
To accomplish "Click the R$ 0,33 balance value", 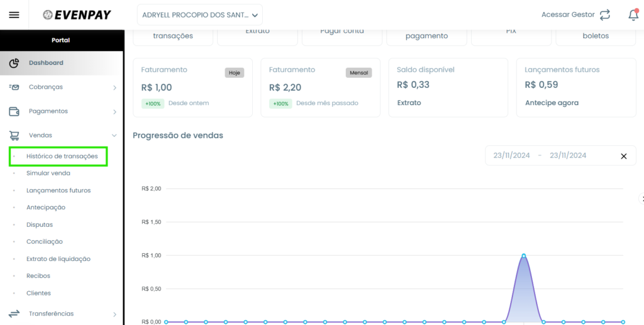I will 413,84.
